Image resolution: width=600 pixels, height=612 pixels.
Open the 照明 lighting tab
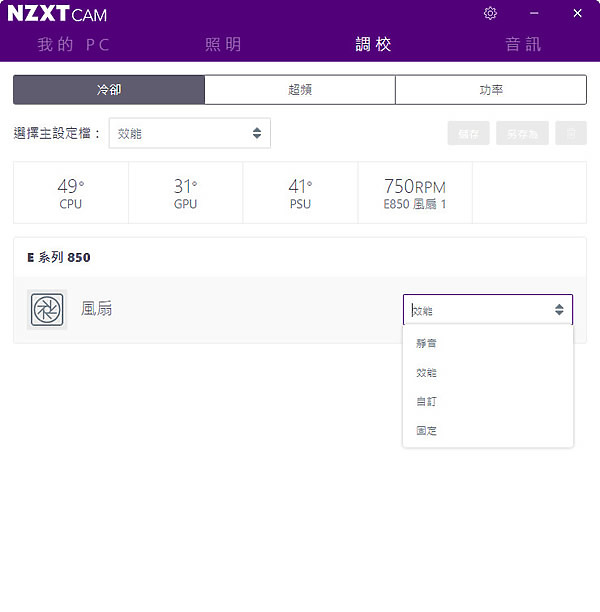[x=223, y=44]
